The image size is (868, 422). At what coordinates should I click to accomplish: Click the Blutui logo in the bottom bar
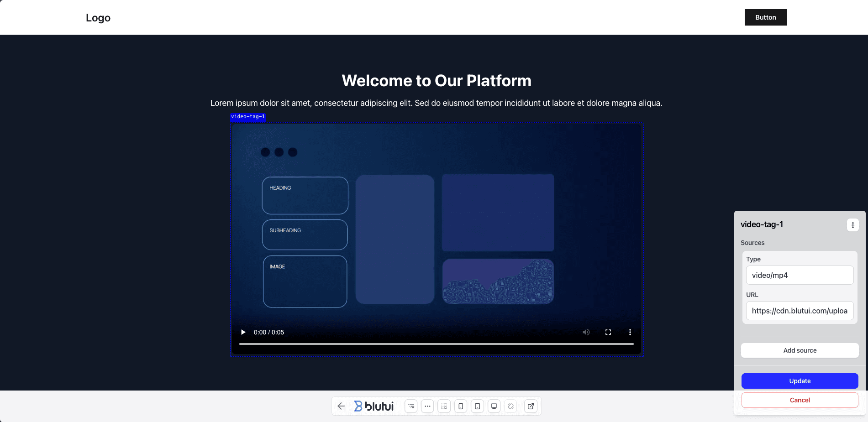pyautogui.click(x=374, y=406)
